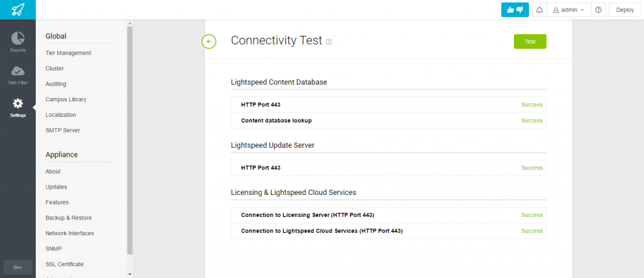Open the notifications bell
644x278 pixels.
click(x=539, y=10)
